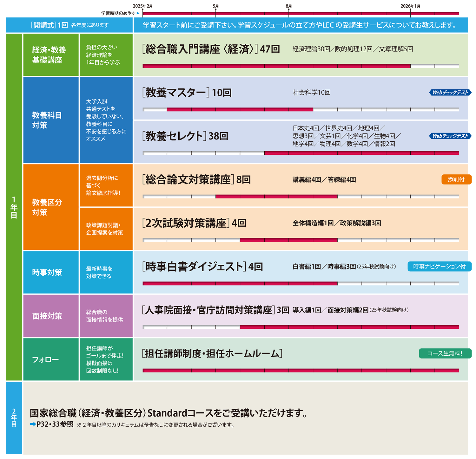Screen dimensions: 476x459
Task: Click the ➡P32・33参照 reference link
Action: point(52,424)
